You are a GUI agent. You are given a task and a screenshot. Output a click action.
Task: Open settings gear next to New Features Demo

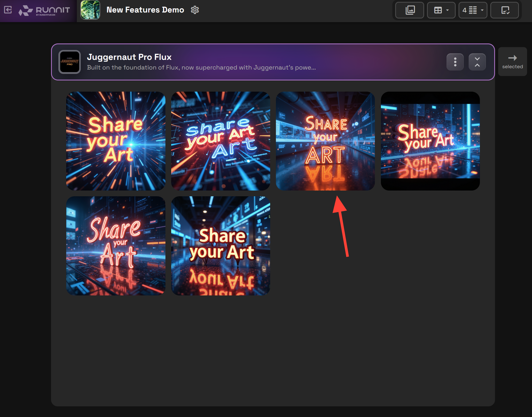[x=195, y=10]
